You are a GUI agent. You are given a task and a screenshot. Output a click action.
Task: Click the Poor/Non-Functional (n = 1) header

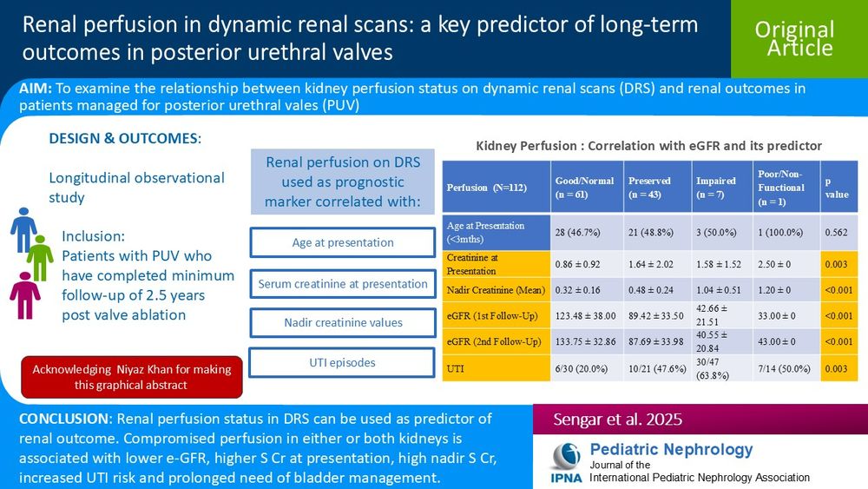[x=786, y=188]
